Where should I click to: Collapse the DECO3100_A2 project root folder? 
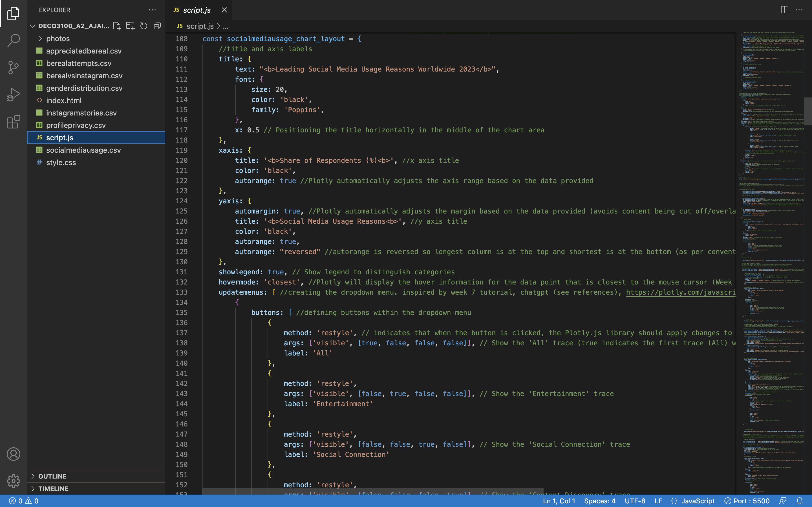[33, 26]
